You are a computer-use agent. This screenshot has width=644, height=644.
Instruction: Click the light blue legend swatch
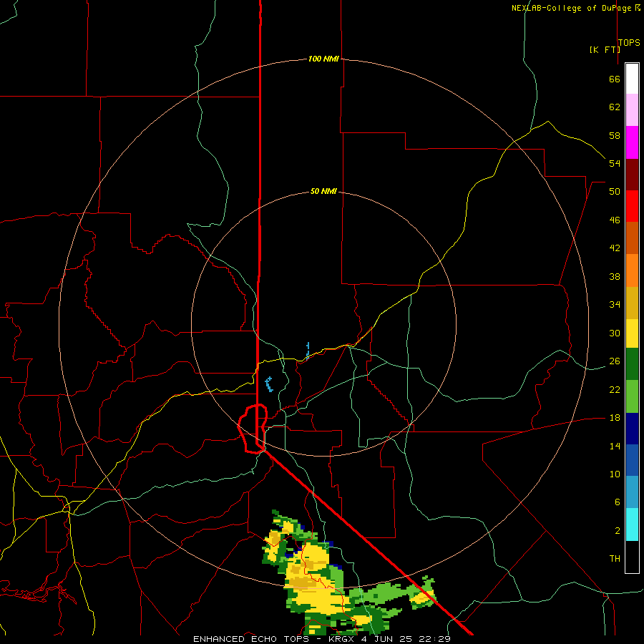tap(632, 492)
